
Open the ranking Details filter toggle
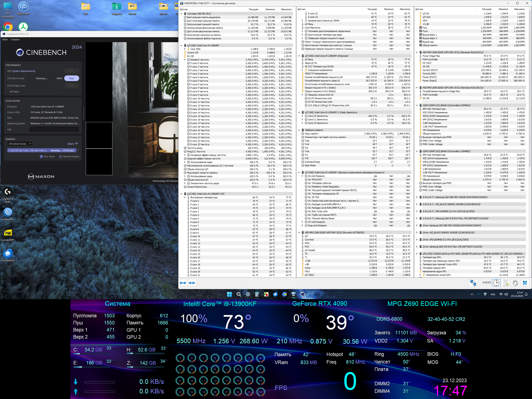(72, 144)
